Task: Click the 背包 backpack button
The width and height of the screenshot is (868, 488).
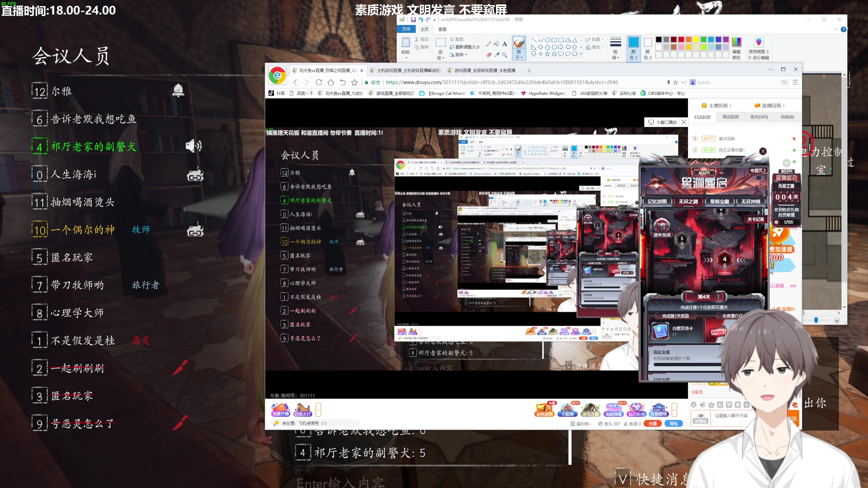Action: pos(673,424)
